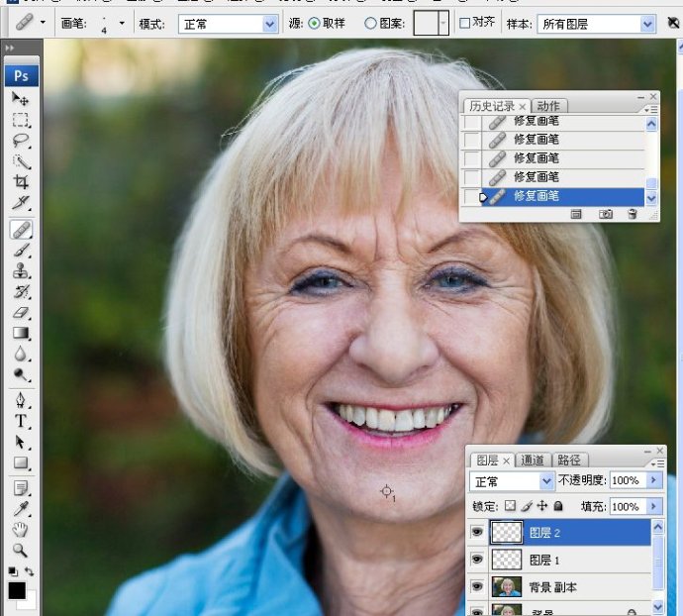The image size is (683, 616).
Task: Select the Eyedropper tool
Action: tap(20, 509)
